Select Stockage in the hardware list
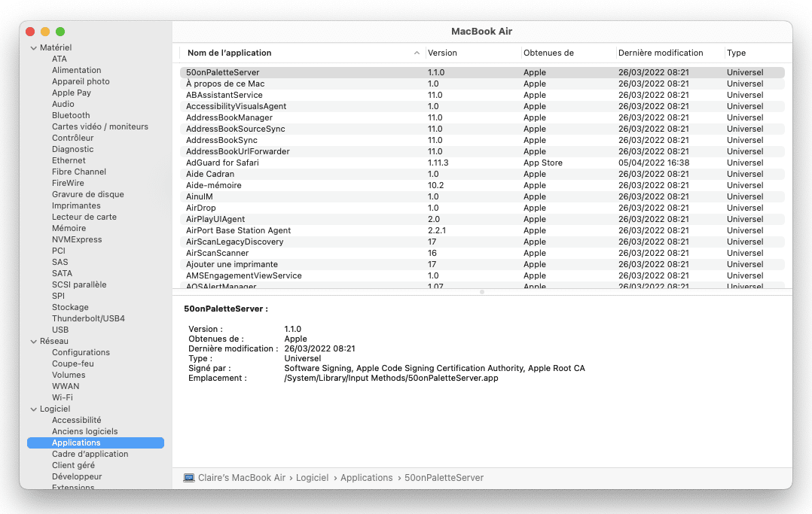Screen dimensions: 812x514 click(70, 307)
